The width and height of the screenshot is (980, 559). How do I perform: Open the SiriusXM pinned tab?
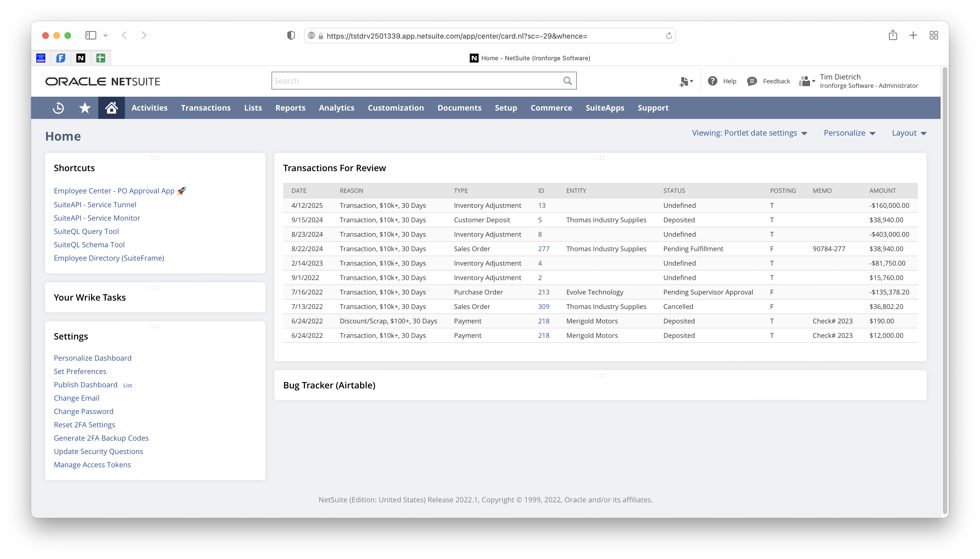pyautogui.click(x=41, y=58)
